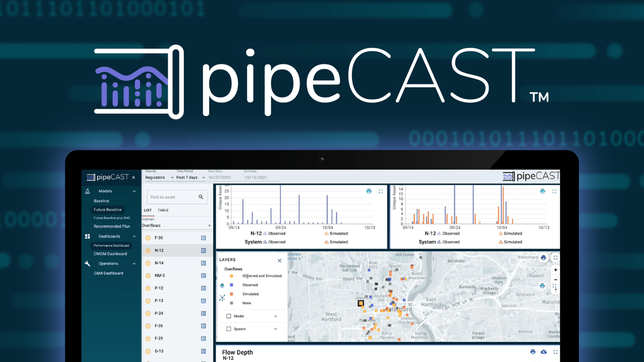Click the map fullscreen button at top right

pyautogui.click(x=555, y=257)
